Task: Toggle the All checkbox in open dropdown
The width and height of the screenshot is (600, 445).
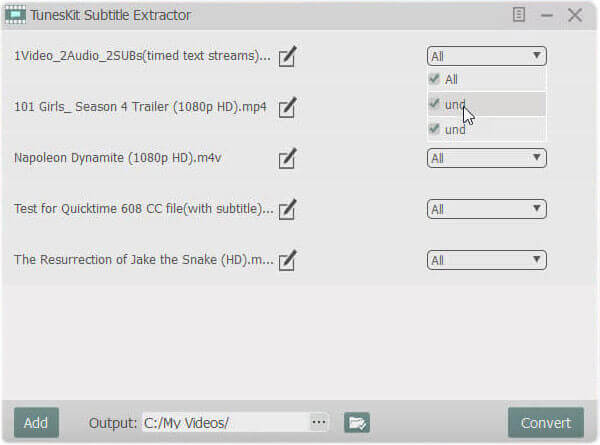Action: 434,78
